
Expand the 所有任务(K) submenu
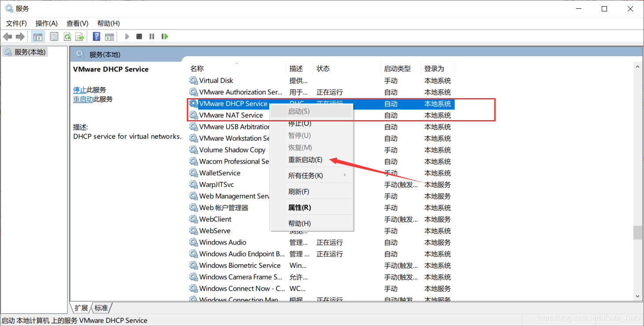coord(311,176)
